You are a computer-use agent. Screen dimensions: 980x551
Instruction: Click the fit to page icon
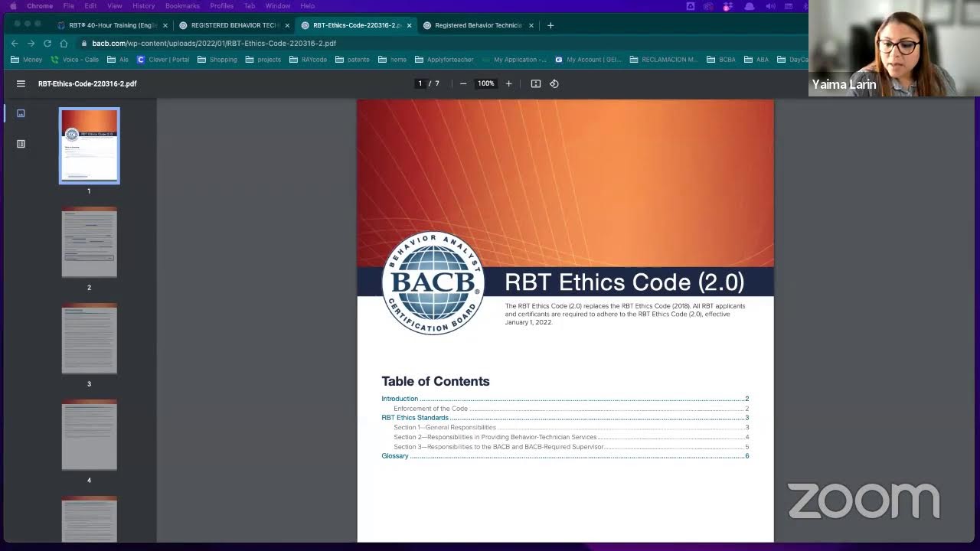pos(536,83)
